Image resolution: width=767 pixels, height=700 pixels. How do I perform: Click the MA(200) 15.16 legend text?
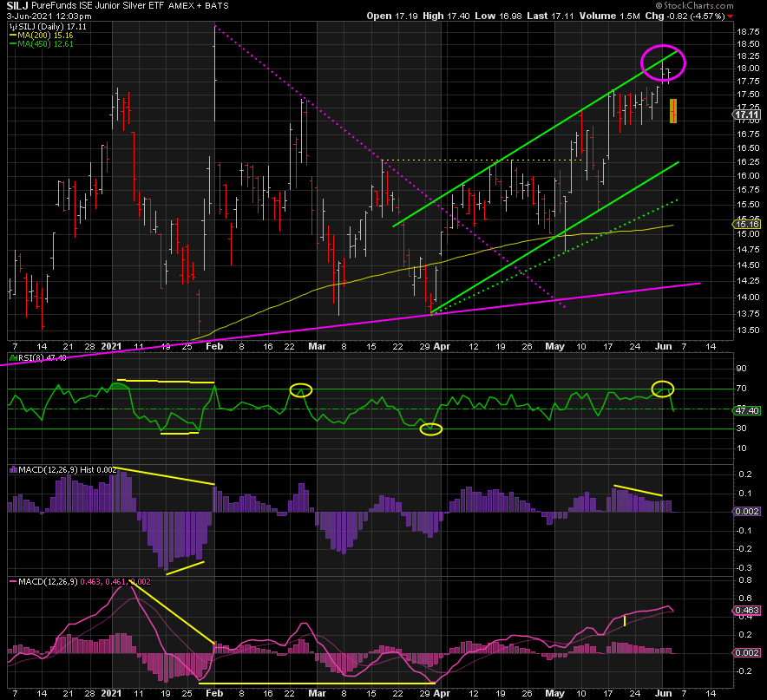(x=45, y=36)
